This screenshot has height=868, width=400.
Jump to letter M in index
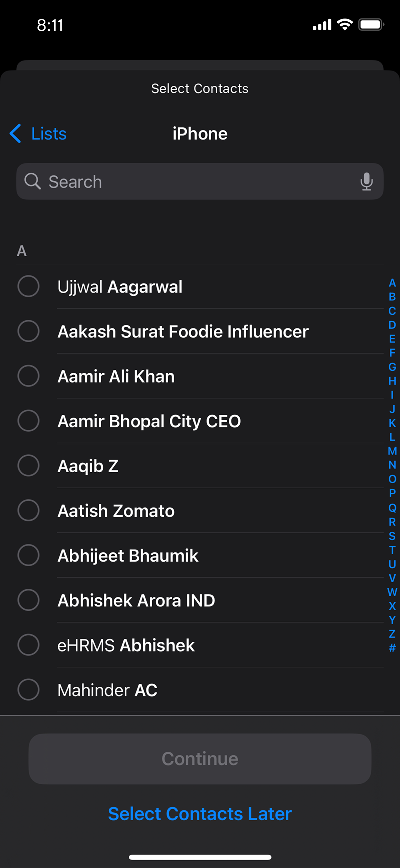(x=392, y=451)
